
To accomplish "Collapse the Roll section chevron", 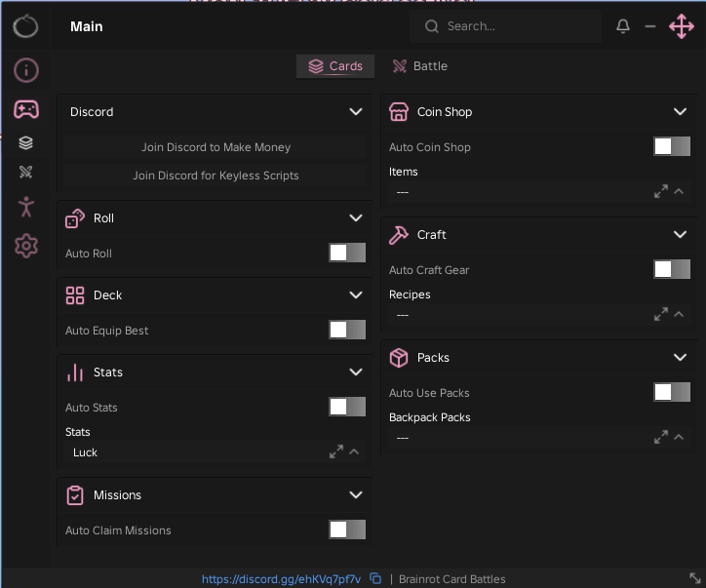I will point(356,218).
